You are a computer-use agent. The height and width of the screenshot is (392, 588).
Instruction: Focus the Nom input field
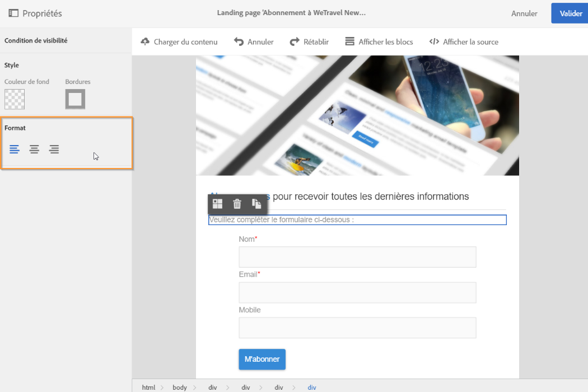(357, 257)
